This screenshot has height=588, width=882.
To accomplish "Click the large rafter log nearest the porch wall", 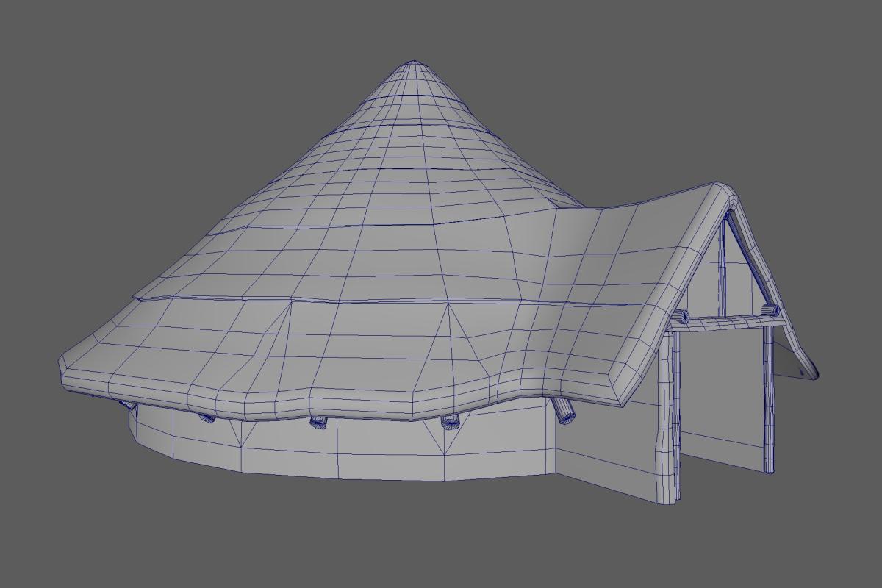I will click(566, 412).
